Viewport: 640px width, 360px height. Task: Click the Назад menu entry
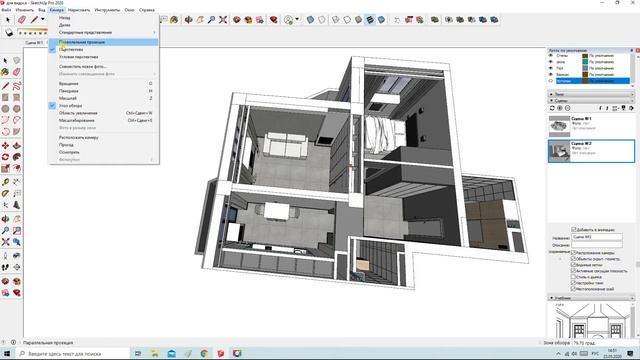(x=104, y=18)
